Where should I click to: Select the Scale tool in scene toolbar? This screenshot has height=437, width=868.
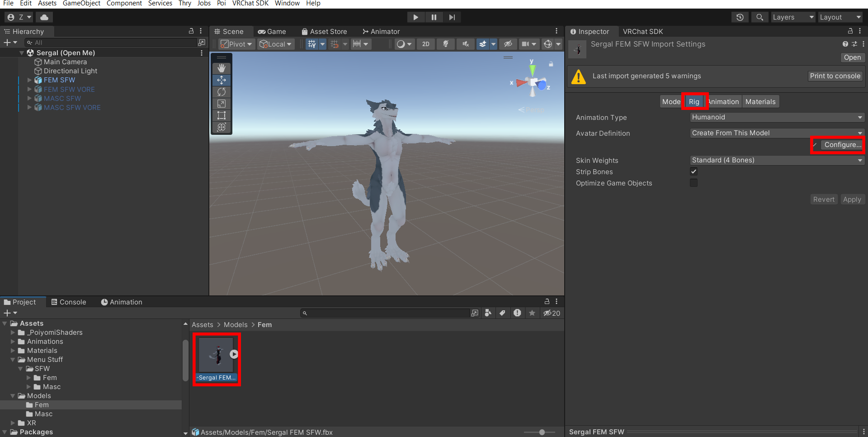pyautogui.click(x=222, y=104)
